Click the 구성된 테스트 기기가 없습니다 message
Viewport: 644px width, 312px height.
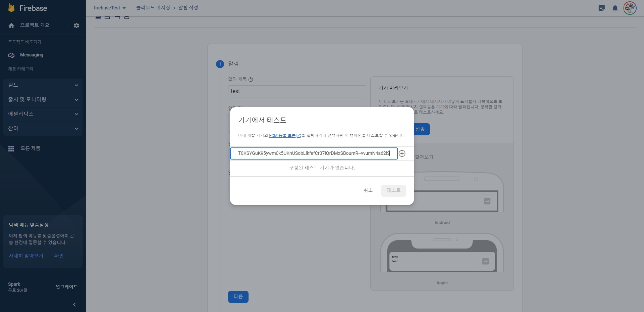coord(322,168)
